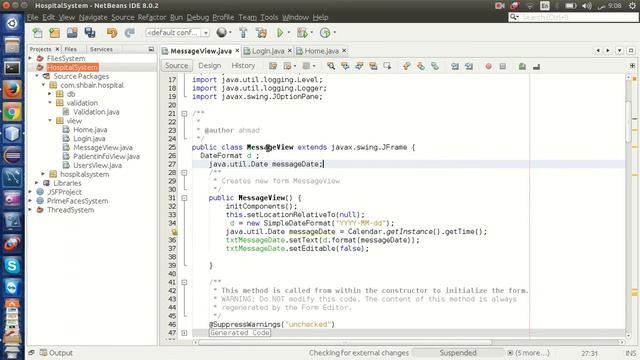This screenshot has width=640, height=360.
Task: Click the Build Project hammer icon
Action: click(243, 32)
